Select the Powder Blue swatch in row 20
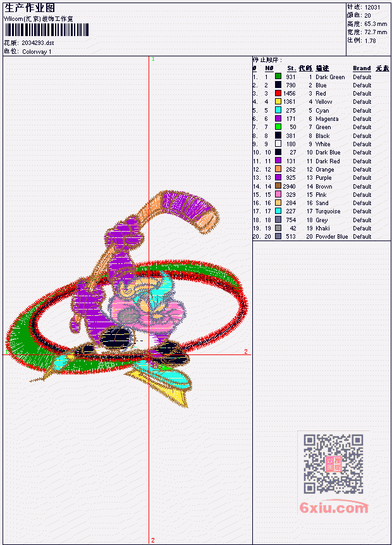The height and width of the screenshot is (545, 392). pos(278,236)
